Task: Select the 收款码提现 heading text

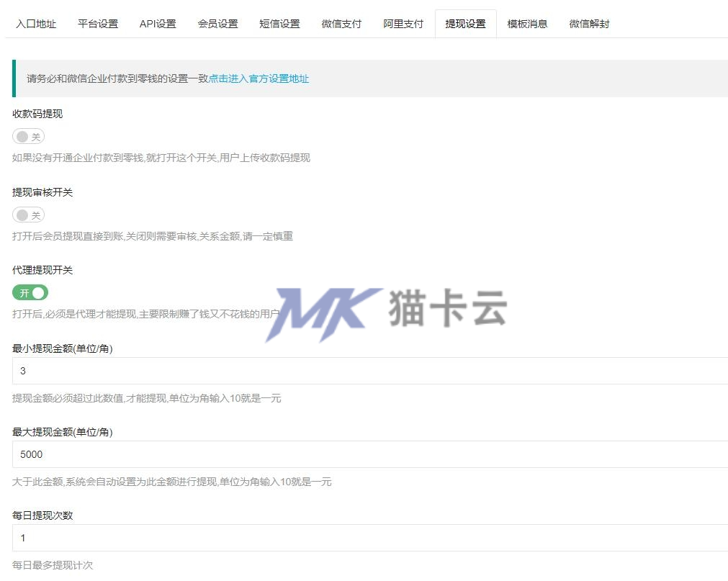Action: point(37,114)
